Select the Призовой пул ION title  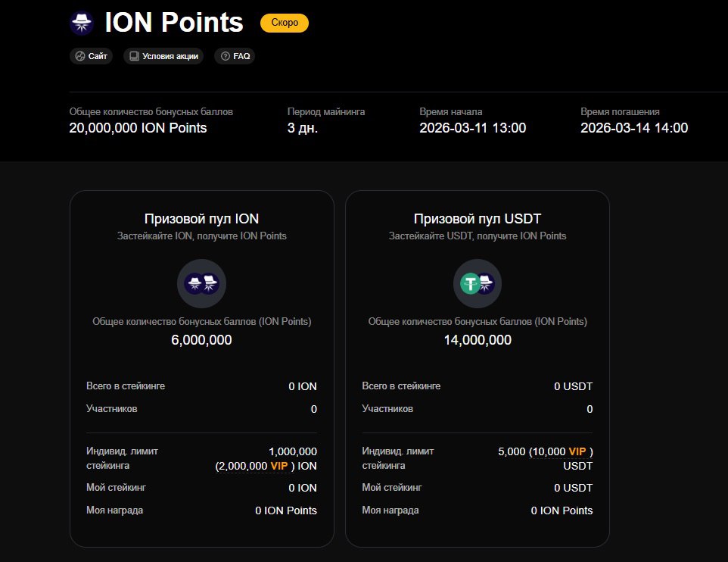(201, 218)
